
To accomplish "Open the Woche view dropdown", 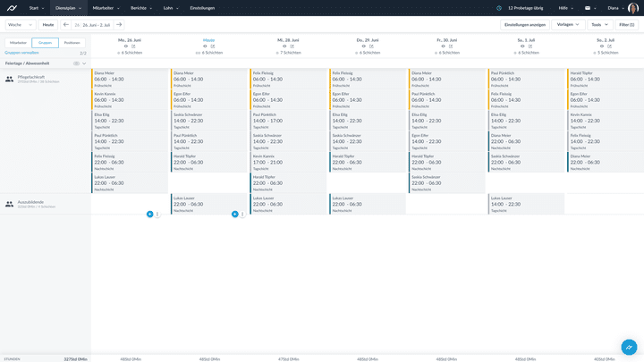I will pos(20,25).
